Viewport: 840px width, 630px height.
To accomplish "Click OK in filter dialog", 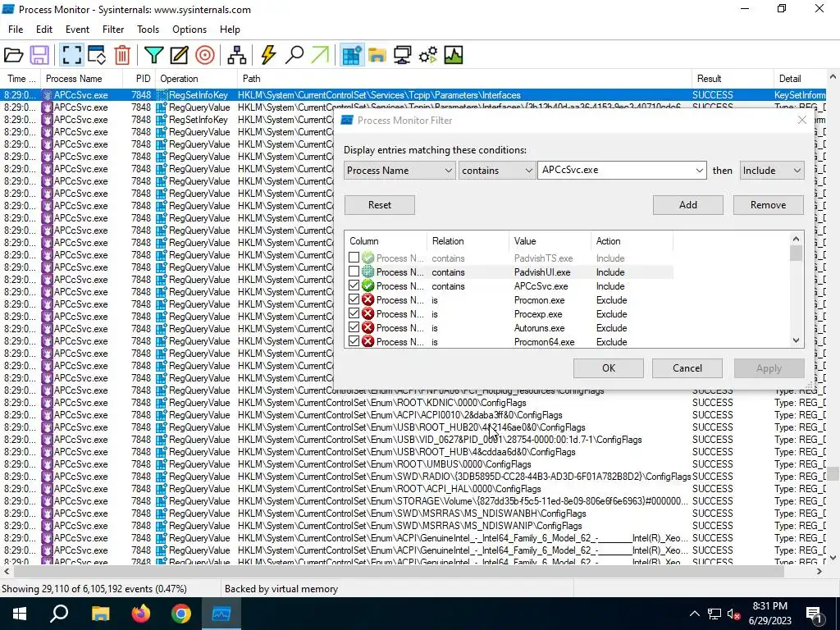I will [x=609, y=368].
